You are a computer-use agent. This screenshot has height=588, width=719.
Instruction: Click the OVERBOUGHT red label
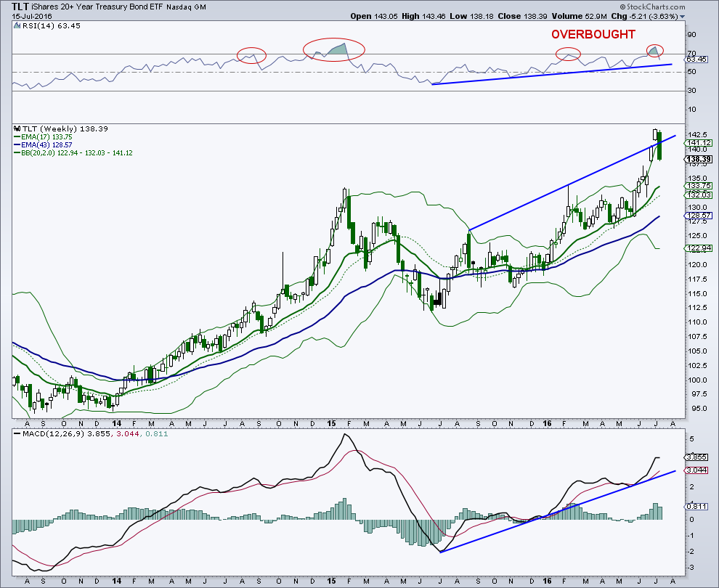point(593,34)
